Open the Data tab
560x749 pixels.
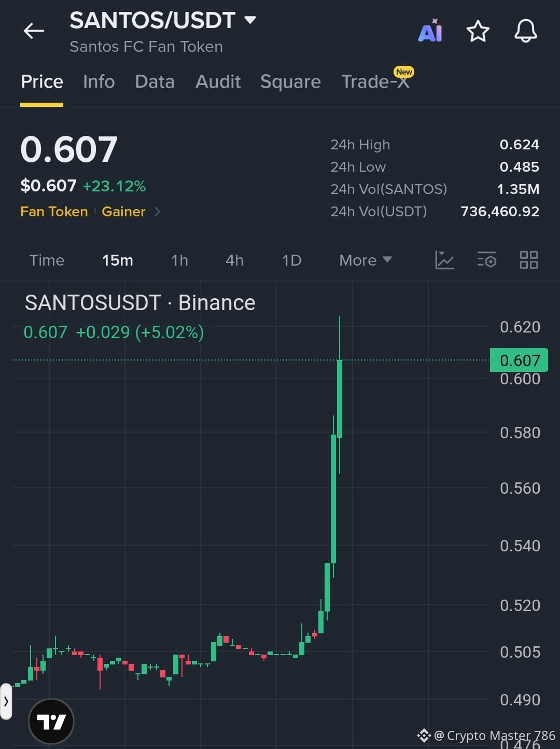click(155, 82)
